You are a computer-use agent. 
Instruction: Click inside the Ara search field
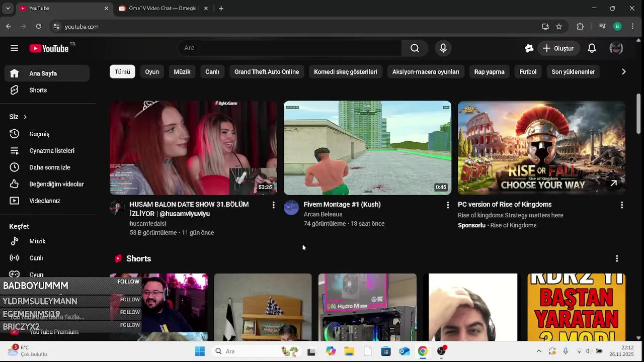click(x=290, y=48)
